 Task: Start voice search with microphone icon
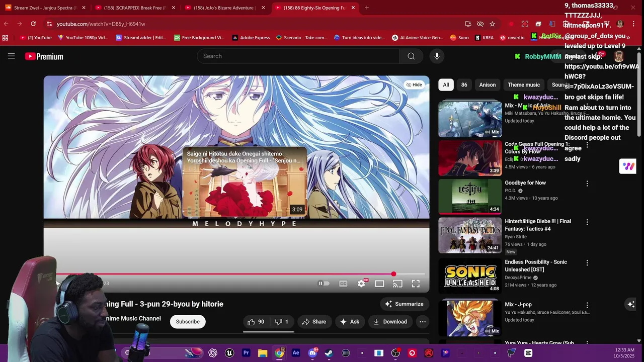(x=437, y=56)
